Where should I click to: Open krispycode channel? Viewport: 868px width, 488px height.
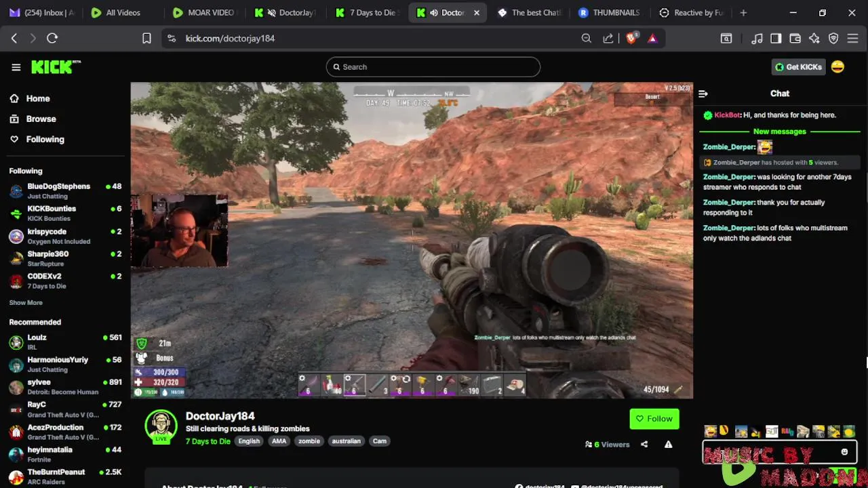[x=65, y=236]
